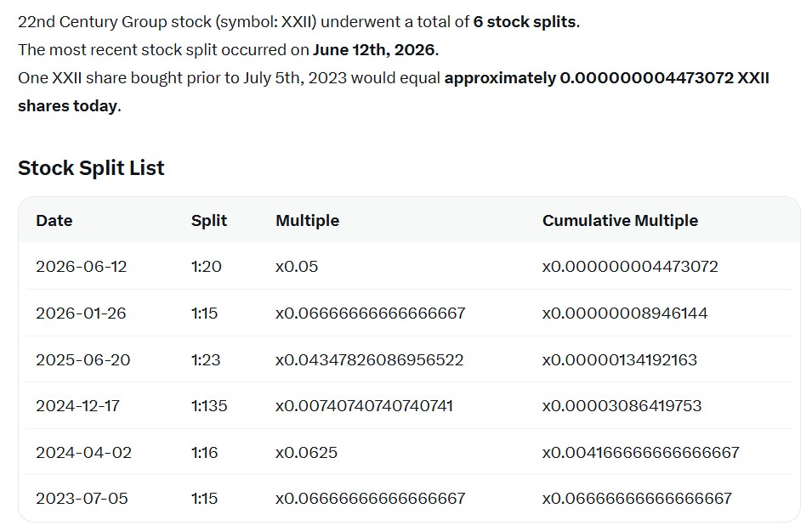Click the bold '6 stock splits' text
This screenshot has width=812, height=531.
click(x=525, y=22)
